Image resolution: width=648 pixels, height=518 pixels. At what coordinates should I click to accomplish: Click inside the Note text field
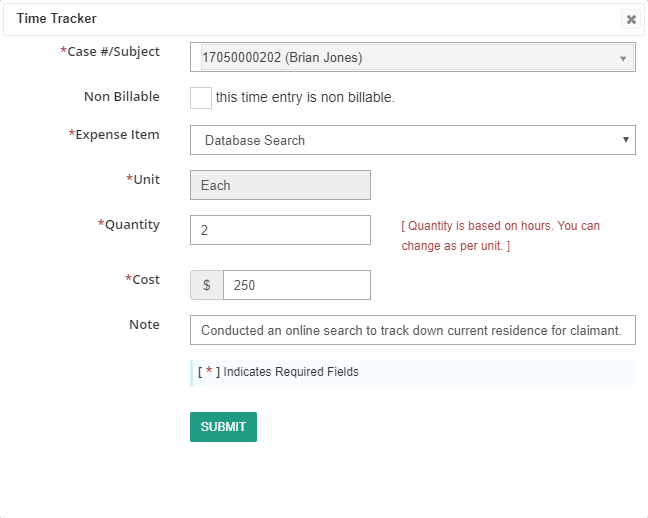click(x=412, y=330)
